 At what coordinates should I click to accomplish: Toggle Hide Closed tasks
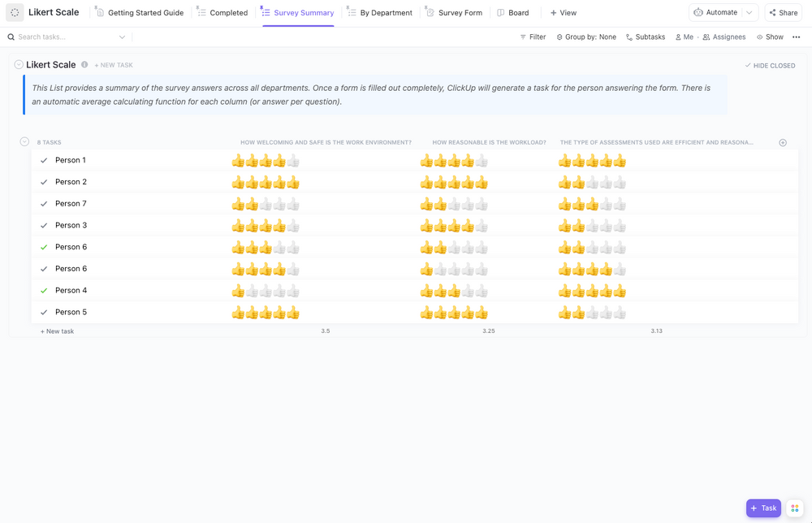(768, 65)
